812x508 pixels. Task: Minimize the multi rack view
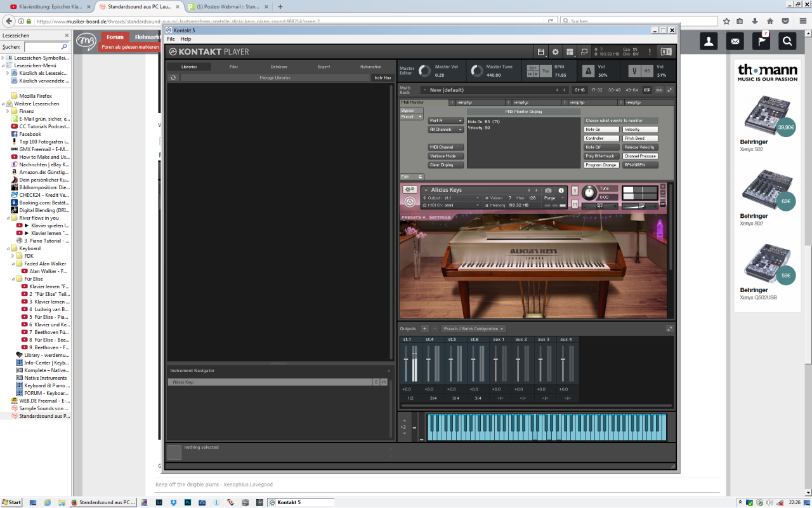(x=669, y=90)
